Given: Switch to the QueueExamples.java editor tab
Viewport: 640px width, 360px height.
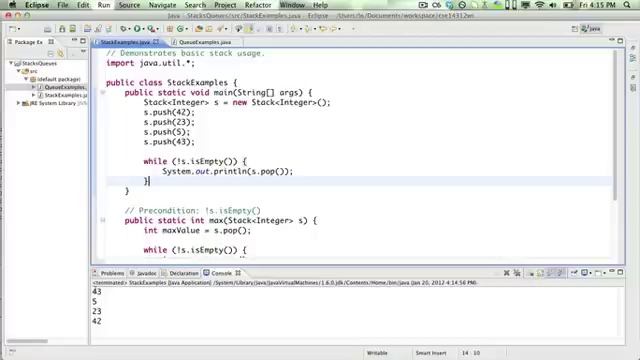Looking at the screenshot, I should pyautogui.click(x=205, y=42).
